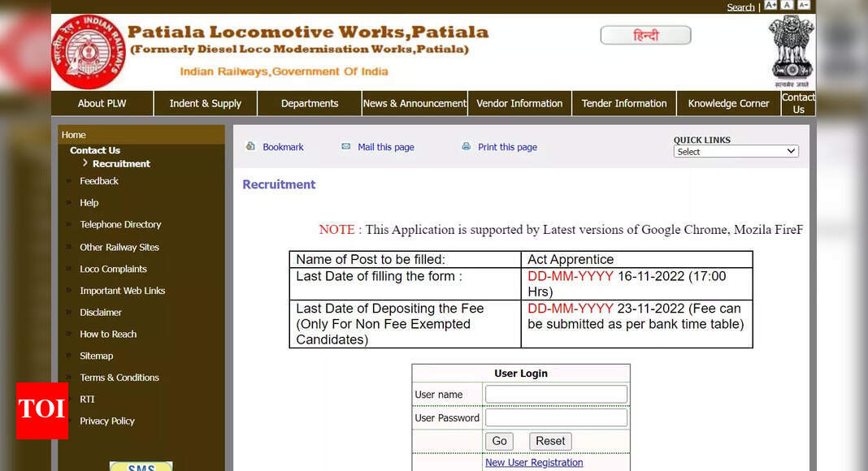Reset font size with the middle A icon
The width and height of the screenshot is (868, 471).
click(x=787, y=5)
